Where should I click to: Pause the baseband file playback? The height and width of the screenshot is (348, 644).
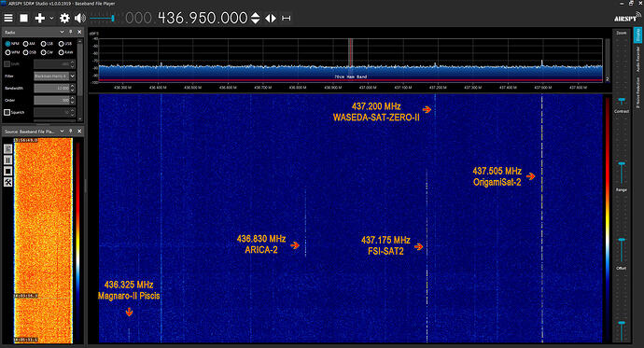(x=7, y=160)
